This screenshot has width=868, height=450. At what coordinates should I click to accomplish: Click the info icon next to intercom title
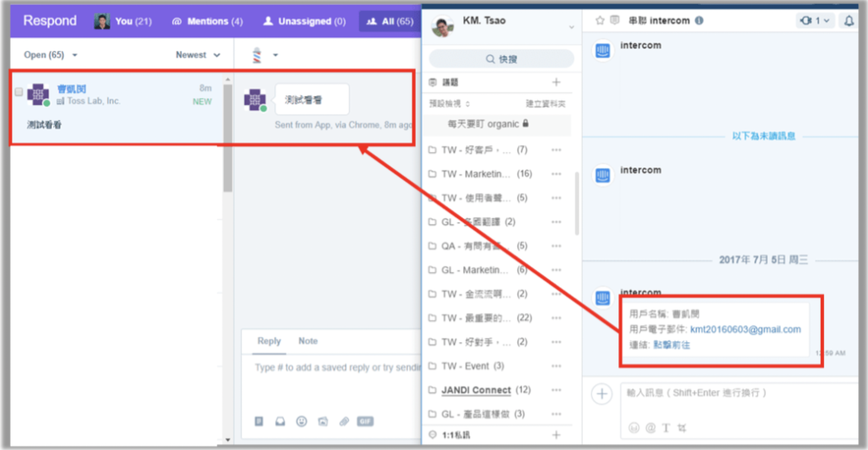699,21
